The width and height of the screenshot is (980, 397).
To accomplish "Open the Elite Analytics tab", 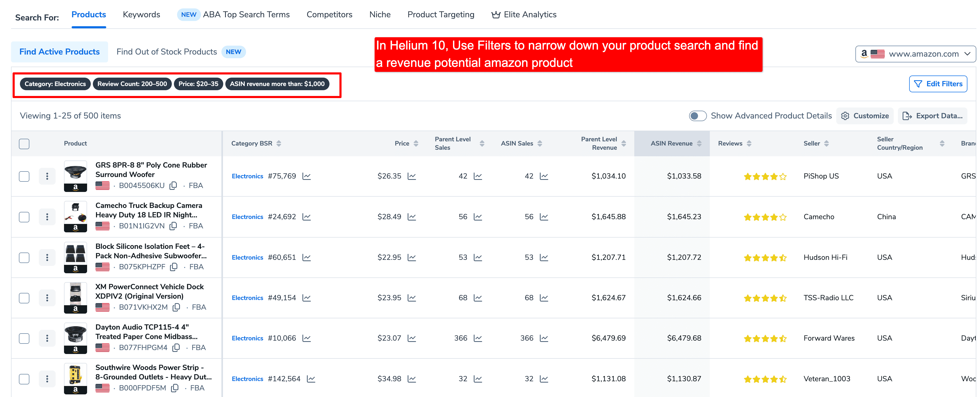I will (524, 14).
